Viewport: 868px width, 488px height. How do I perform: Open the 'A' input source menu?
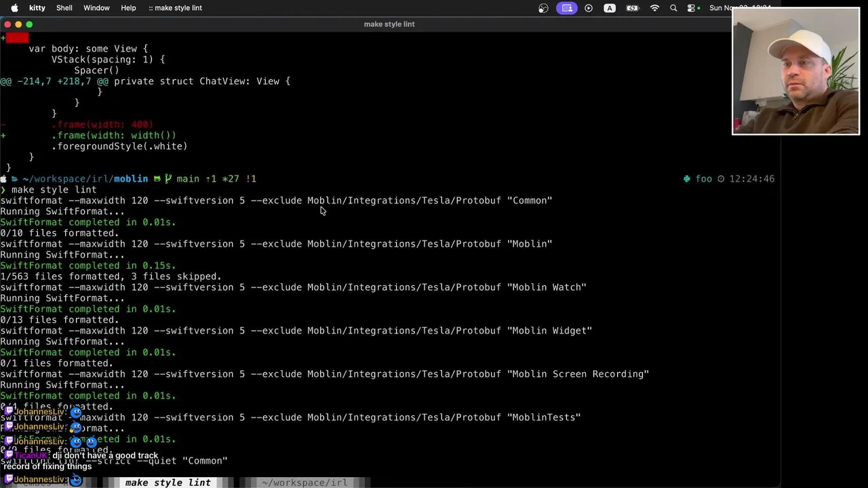[x=610, y=8]
